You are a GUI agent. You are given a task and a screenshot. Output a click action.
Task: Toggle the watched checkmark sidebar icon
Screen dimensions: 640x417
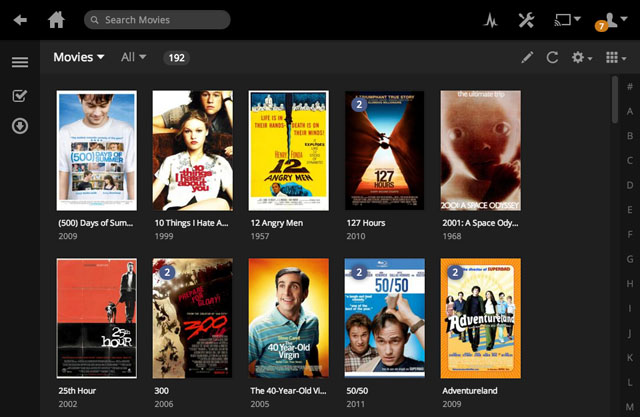[x=20, y=96]
